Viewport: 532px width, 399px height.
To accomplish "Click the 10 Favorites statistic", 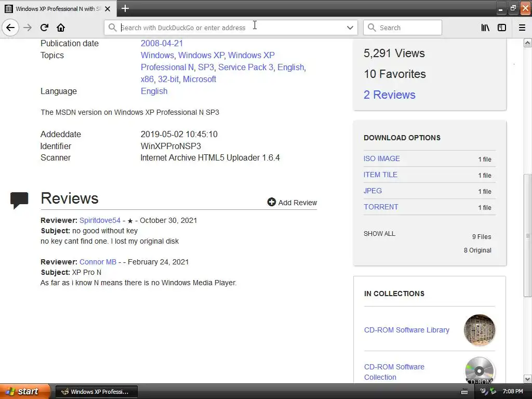I will [x=395, y=74].
